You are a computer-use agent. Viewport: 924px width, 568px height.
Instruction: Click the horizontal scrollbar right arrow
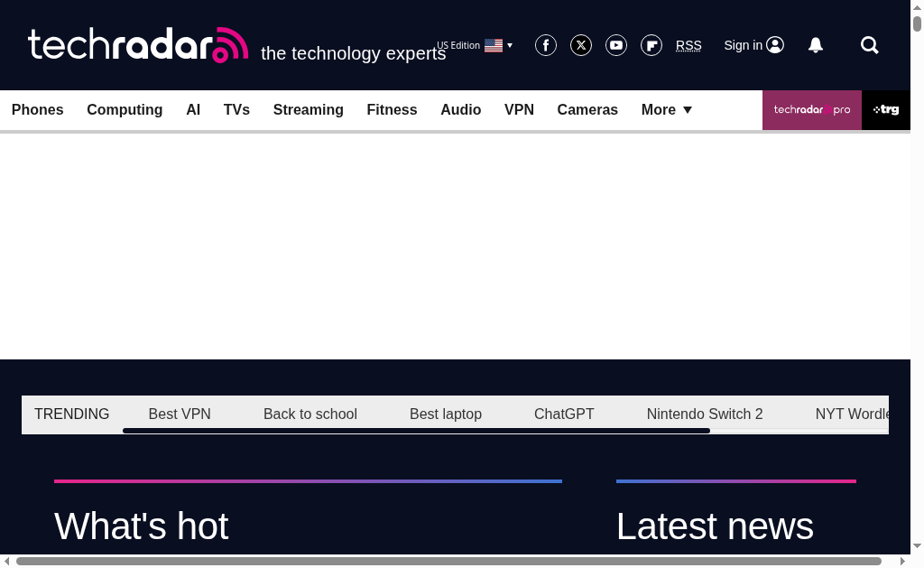[x=902, y=561]
